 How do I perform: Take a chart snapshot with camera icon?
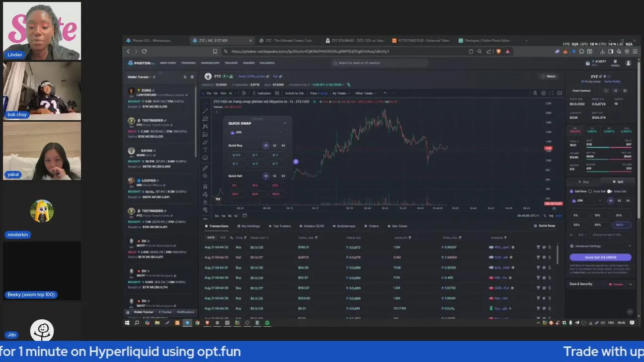pyautogui.click(x=559, y=93)
